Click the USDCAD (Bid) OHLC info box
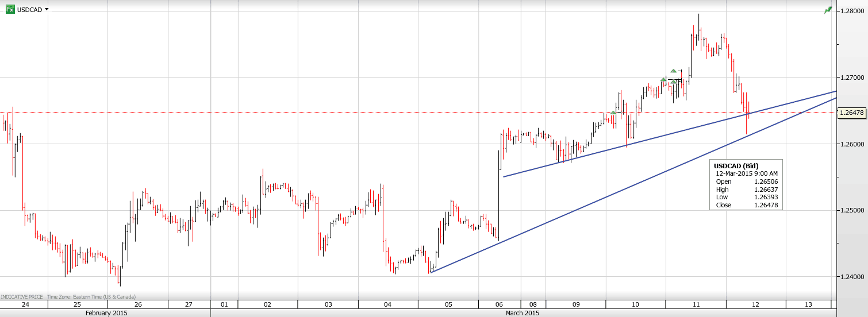The image size is (868, 317). [746, 185]
